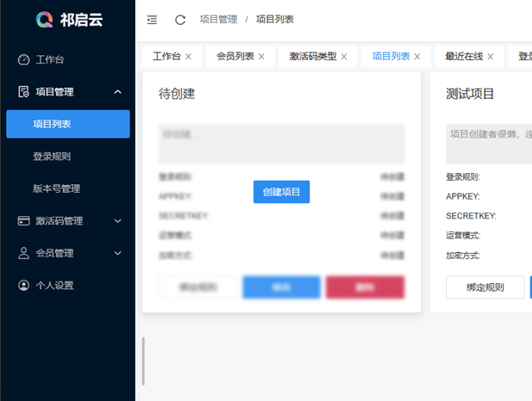
Task: Toggle the sidebar collapse icon
Action: pos(152,19)
